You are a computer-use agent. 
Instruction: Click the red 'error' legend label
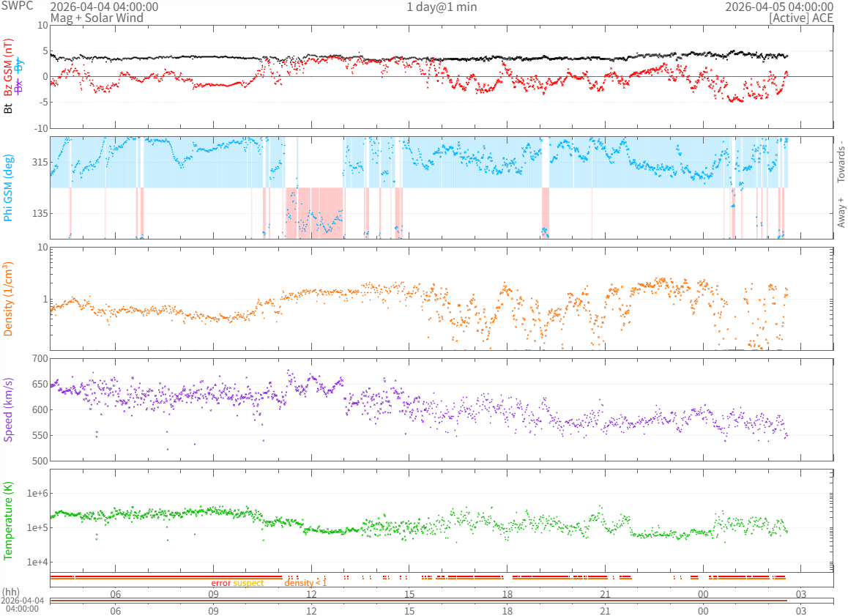click(x=220, y=583)
